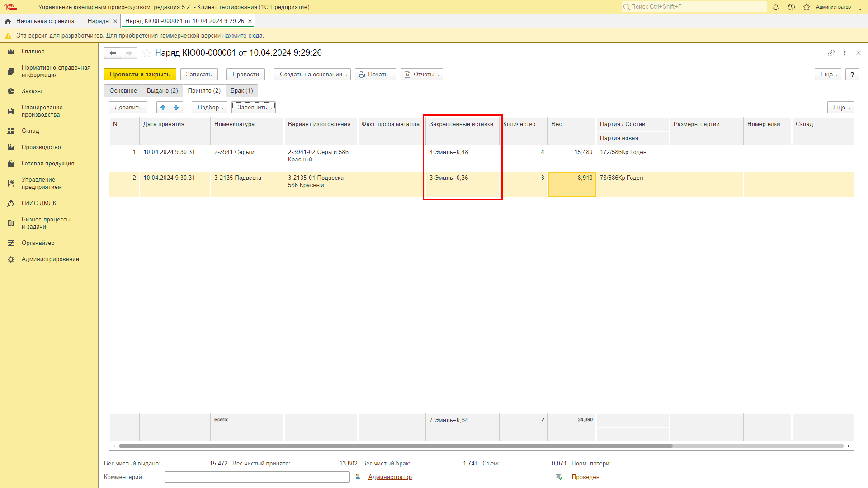Click the home icon on start page tab
The width and height of the screenshot is (868, 488).
coord(8,21)
